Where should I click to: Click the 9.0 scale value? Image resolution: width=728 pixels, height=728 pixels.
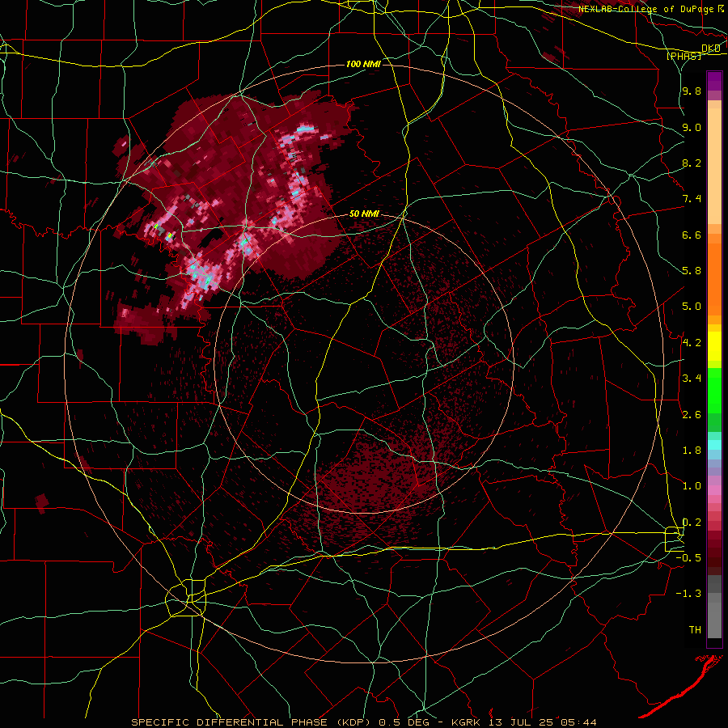[x=692, y=127]
